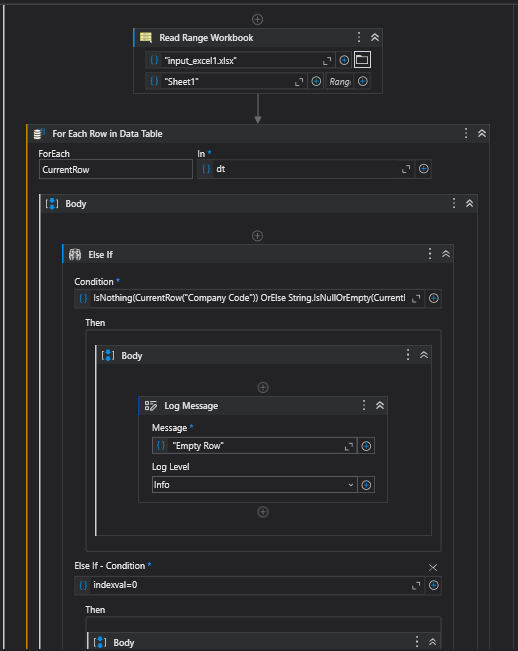518x651 pixels.
Task: Click the plus icon next to the dt field
Action: pos(423,169)
